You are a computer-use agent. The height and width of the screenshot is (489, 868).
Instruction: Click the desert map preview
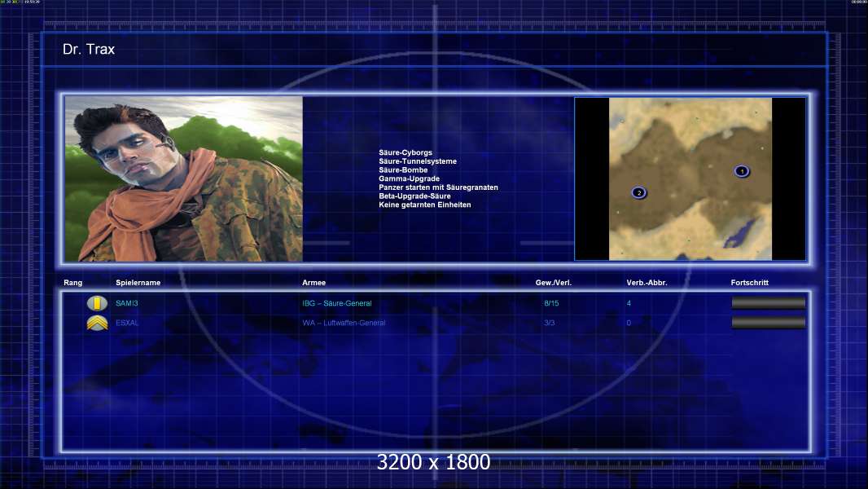(x=690, y=178)
